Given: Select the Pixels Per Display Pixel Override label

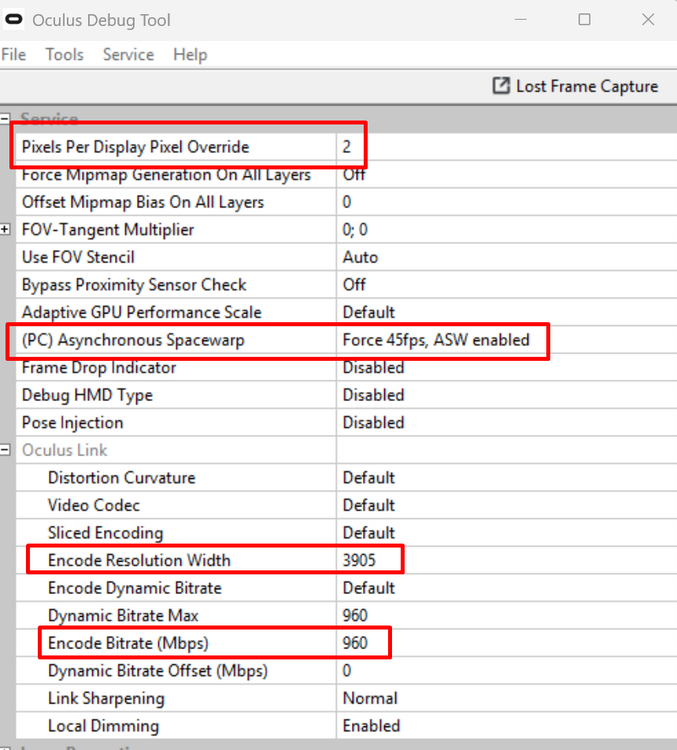Looking at the screenshot, I should tap(135, 147).
